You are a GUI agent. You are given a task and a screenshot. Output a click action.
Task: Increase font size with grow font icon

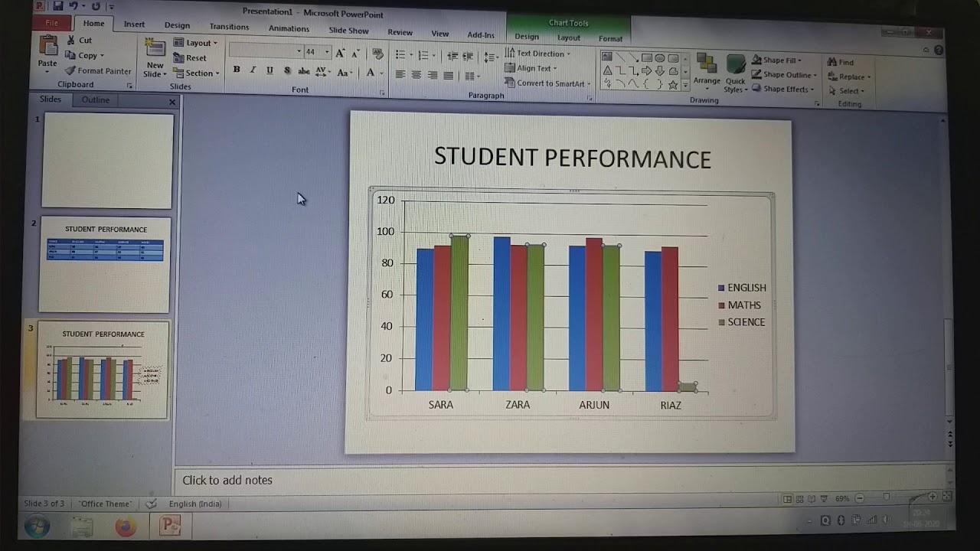340,53
